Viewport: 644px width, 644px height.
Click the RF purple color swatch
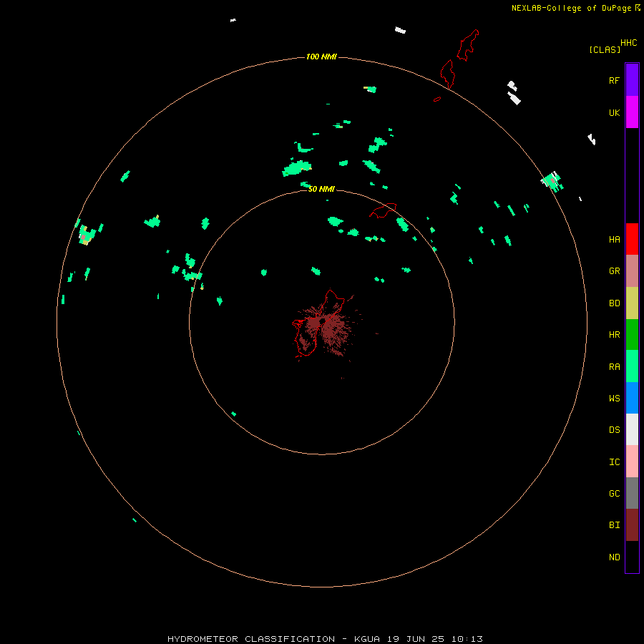[632, 79]
